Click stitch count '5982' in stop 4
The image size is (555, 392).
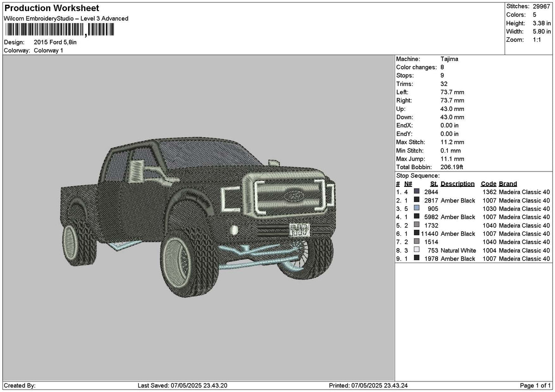click(431, 217)
